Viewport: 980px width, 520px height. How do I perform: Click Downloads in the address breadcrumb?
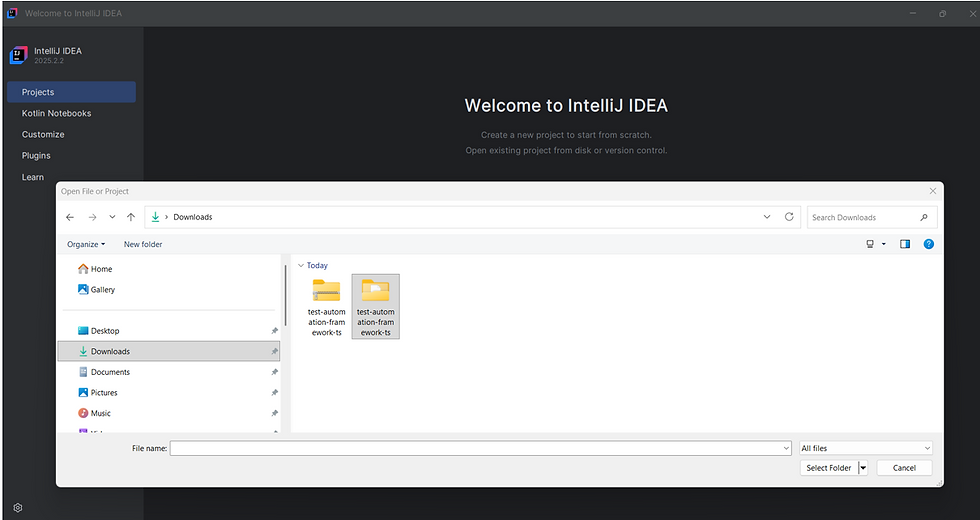[x=192, y=217]
